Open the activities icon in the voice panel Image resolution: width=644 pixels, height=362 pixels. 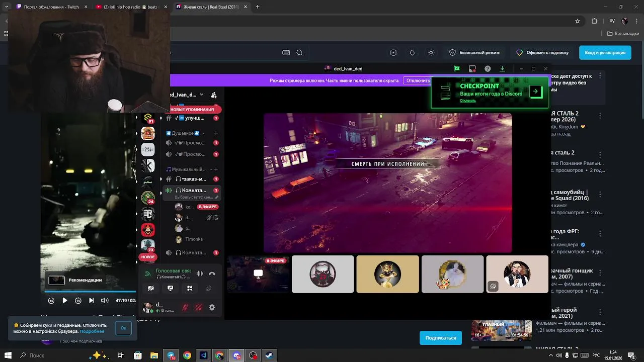pos(190,288)
